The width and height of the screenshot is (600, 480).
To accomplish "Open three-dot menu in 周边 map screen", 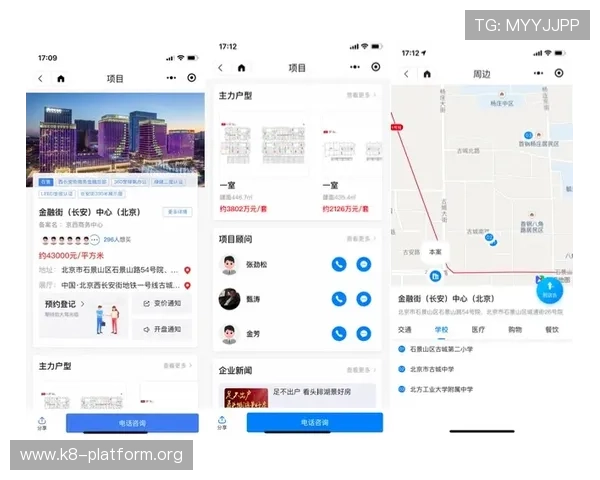I will [x=538, y=73].
